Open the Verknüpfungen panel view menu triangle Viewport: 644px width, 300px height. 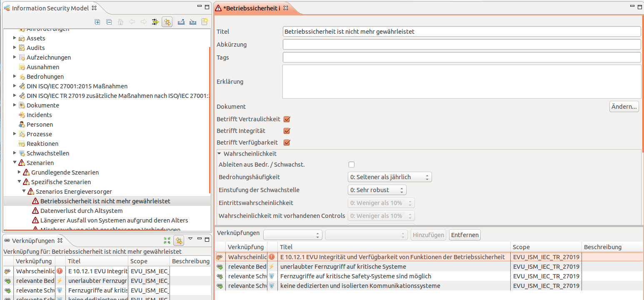pyautogui.click(x=190, y=239)
